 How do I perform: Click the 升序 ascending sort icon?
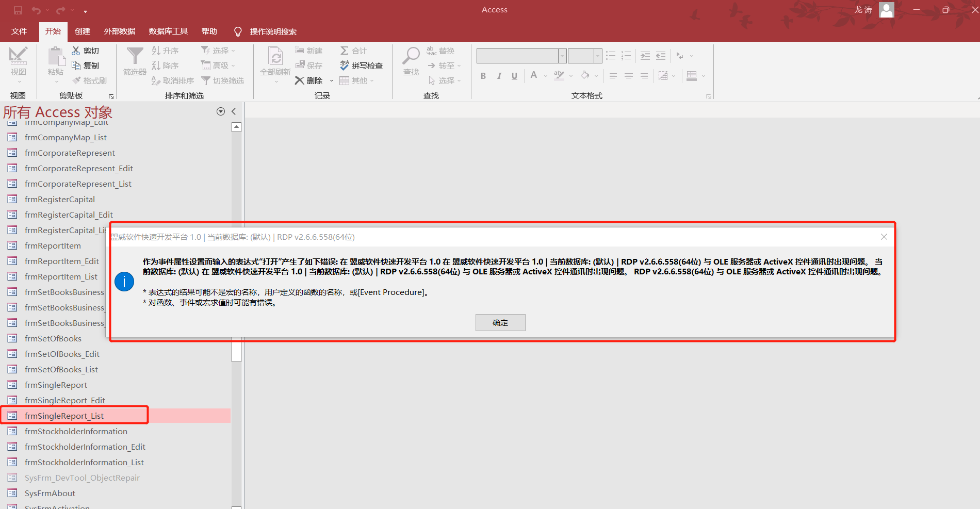[x=156, y=51]
